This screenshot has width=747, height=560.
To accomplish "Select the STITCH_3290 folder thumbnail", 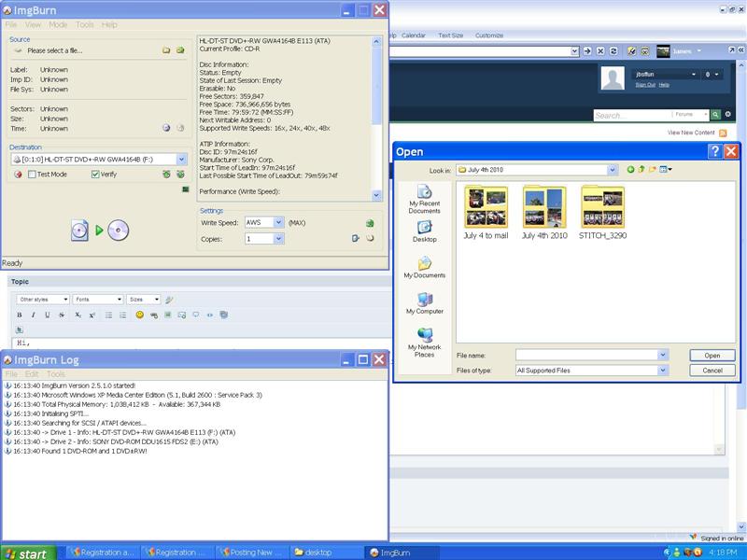I will click(602, 213).
